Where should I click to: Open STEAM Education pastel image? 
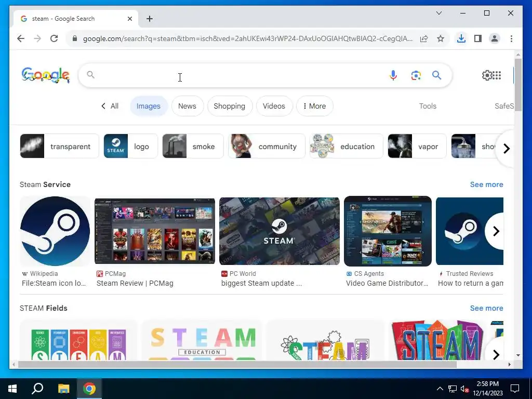click(x=202, y=340)
